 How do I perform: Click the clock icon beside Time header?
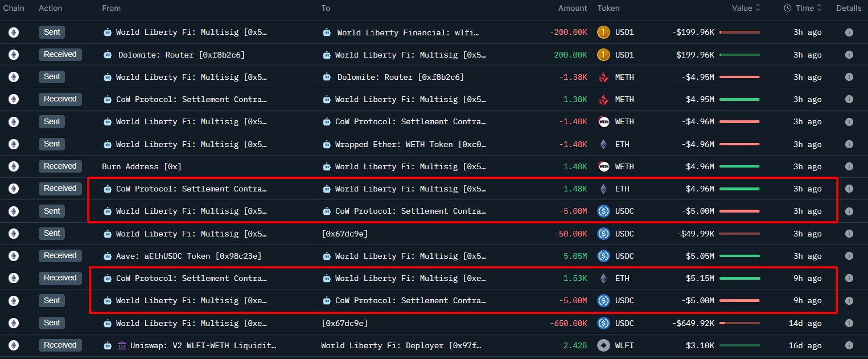coord(787,8)
